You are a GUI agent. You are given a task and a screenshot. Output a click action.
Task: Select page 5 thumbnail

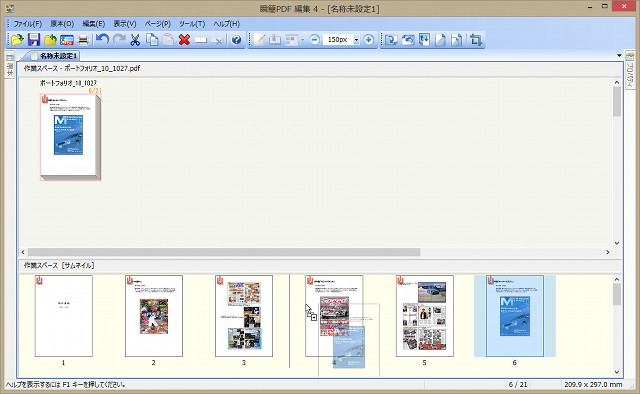[424, 316]
